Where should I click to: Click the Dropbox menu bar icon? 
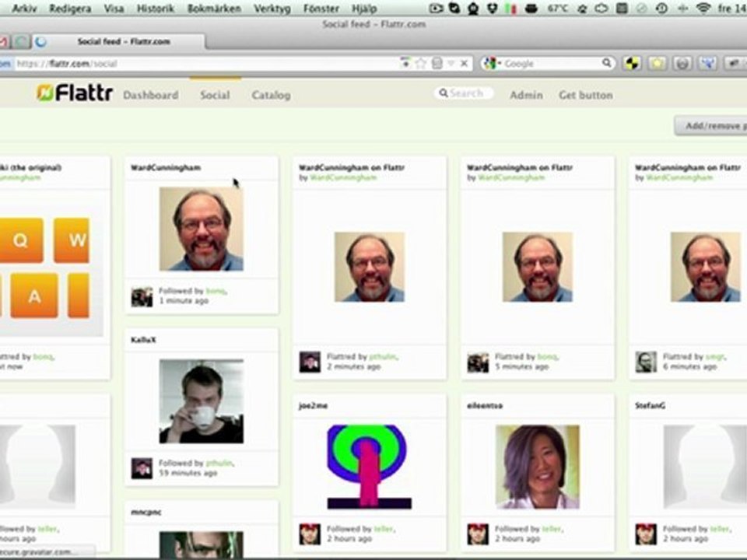[492, 8]
